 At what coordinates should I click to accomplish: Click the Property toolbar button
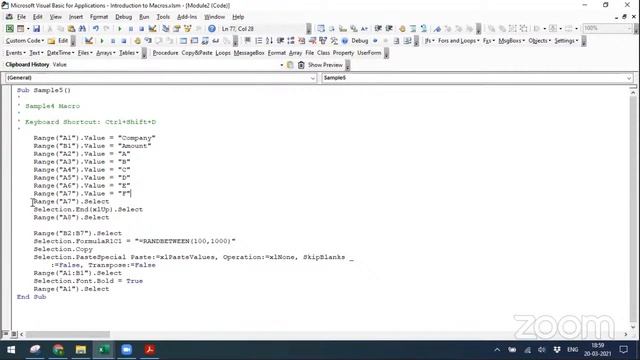[343, 53]
